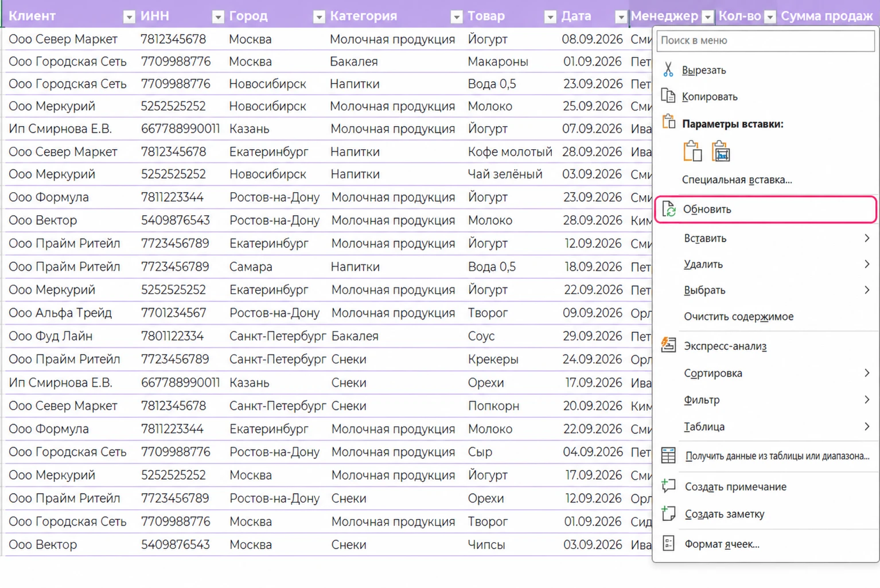Open the Клиент column filter dropdown

point(129,17)
